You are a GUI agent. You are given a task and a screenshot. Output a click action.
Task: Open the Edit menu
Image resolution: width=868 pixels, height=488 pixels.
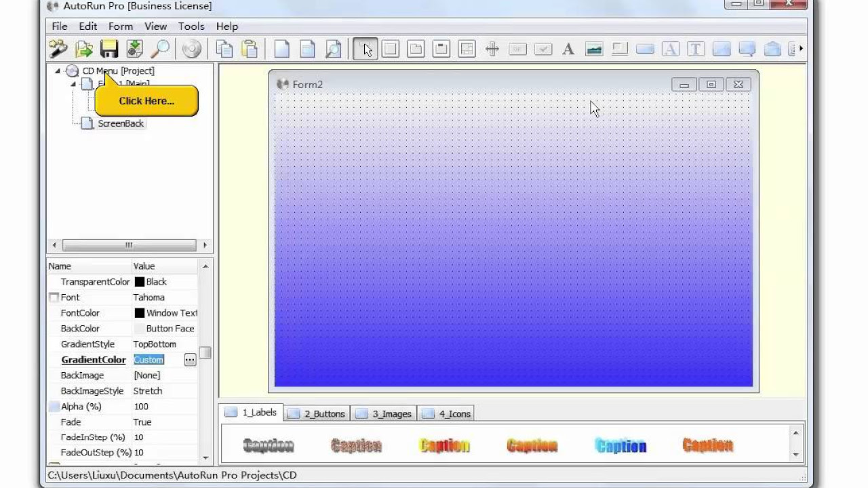click(x=88, y=26)
